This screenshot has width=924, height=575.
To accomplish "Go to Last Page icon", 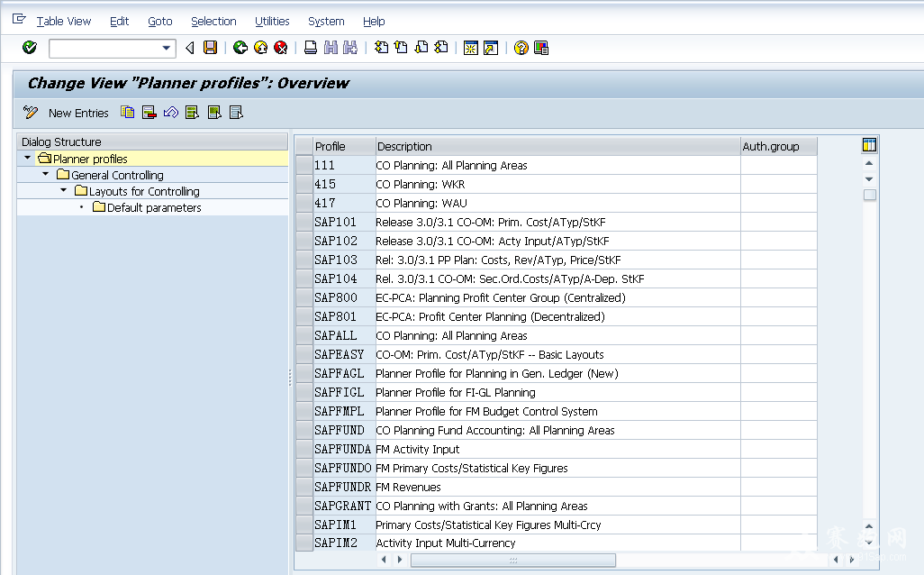I will click(440, 48).
